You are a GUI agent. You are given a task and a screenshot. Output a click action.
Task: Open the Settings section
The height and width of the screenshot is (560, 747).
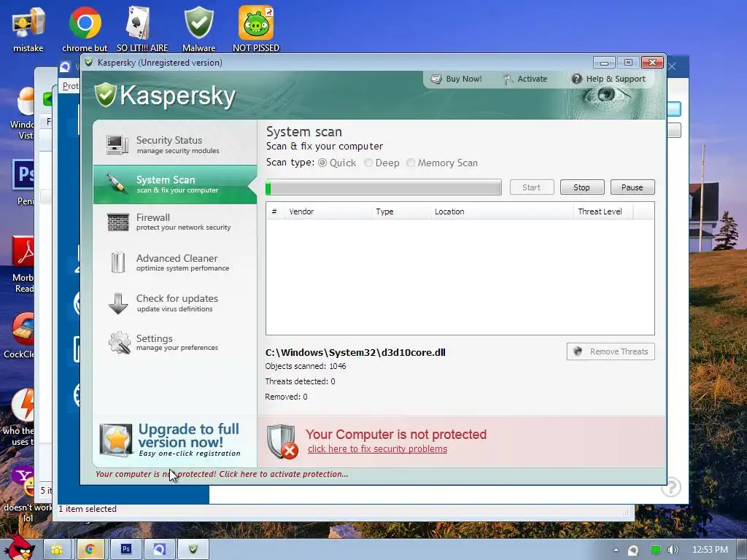pyautogui.click(x=175, y=343)
